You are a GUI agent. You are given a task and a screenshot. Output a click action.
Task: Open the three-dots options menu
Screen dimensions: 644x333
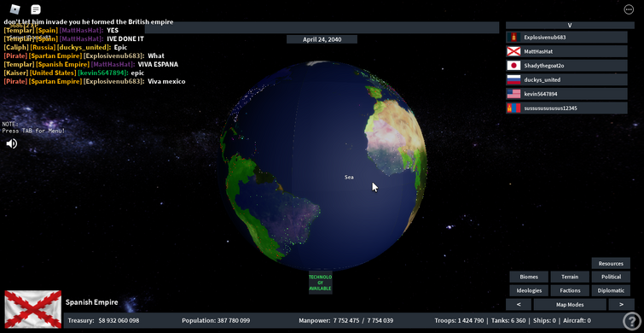click(x=629, y=9)
